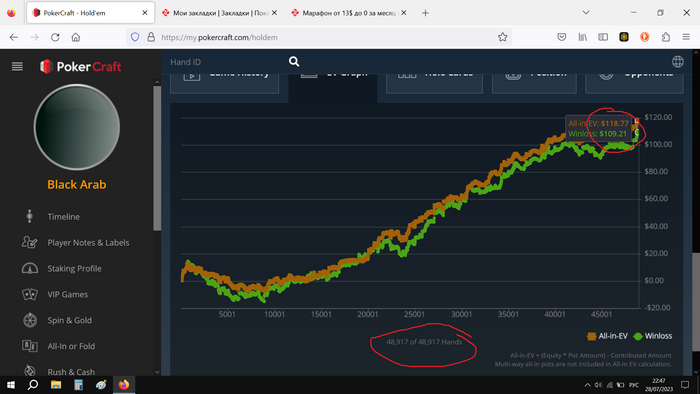Open Windows taskbar search

pyautogui.click(x=33, y=385)
